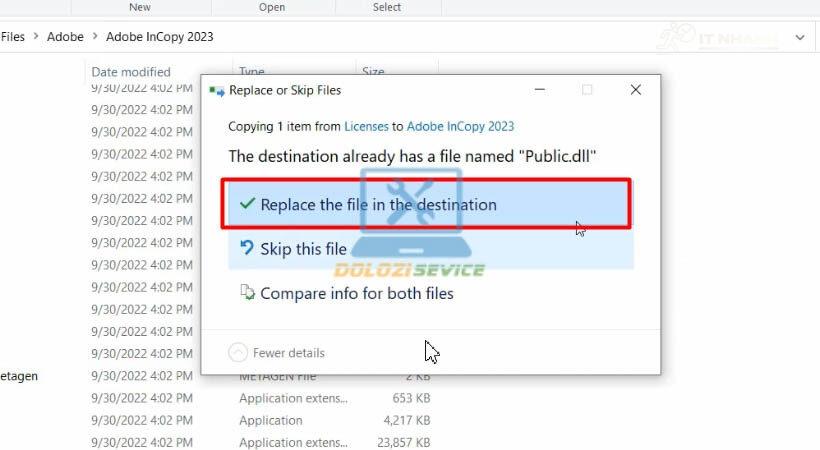Close the Replace or Skip Files dialog
The width and height of the screenshot is (820, 450).
pos(635,90)
